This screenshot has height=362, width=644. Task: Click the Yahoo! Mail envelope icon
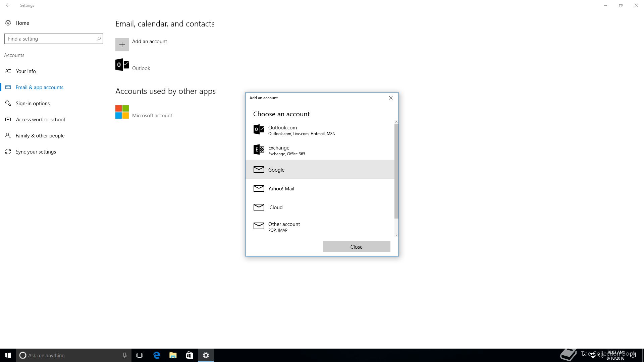pos(259,188)
